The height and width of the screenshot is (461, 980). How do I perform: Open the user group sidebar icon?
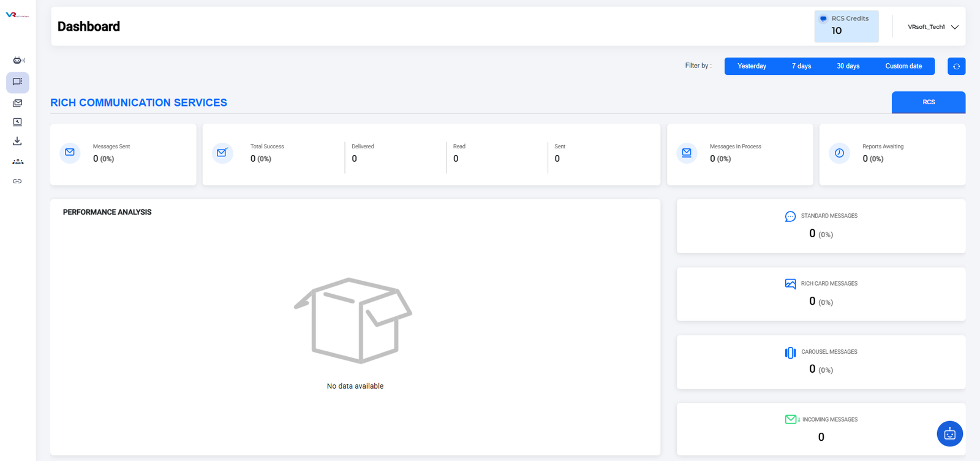tap(18, 161)
